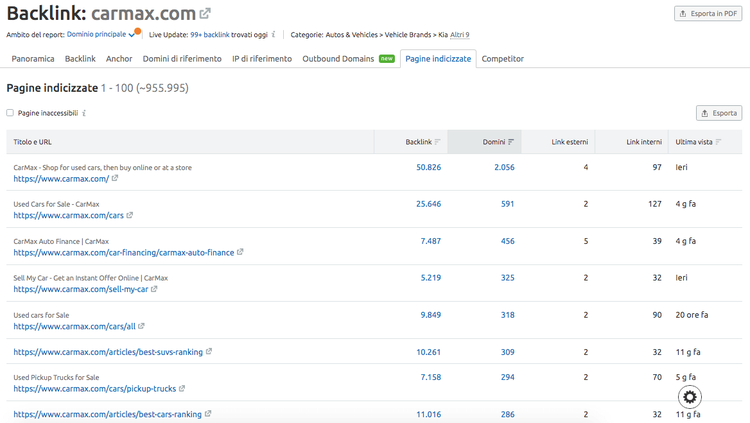Viewport: 750px width, 423px height.
Task: Click the new badge on Outbound Domains
Action: pos(386,58)
